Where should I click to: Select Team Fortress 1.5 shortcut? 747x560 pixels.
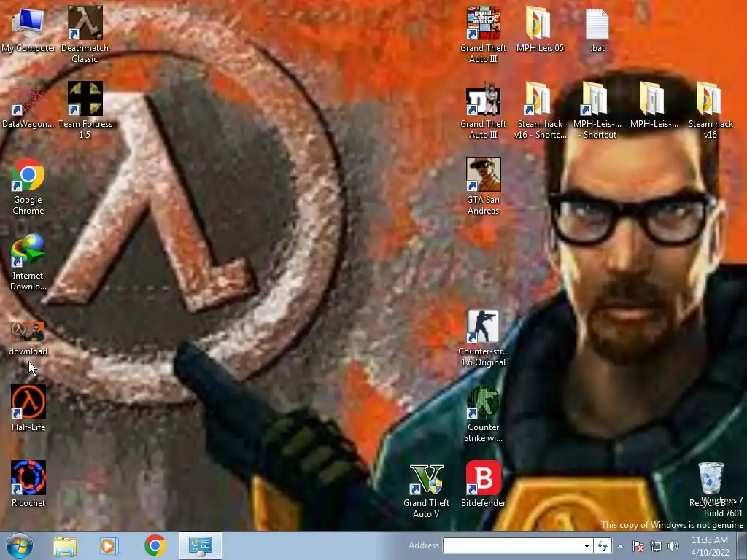point(85,109)
